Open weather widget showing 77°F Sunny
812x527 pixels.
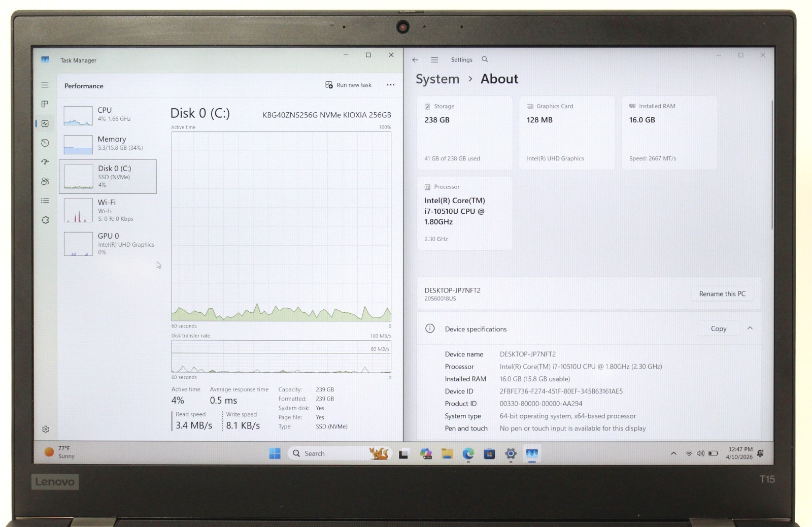coord(59,452)
